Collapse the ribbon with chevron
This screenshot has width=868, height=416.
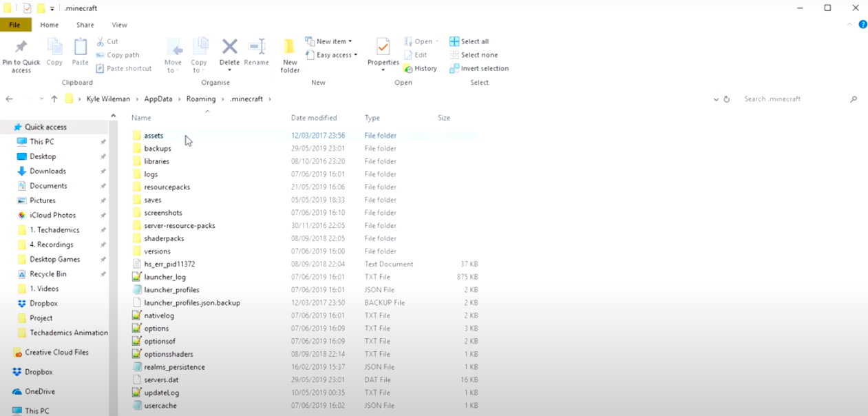click(x=851, y=25)
